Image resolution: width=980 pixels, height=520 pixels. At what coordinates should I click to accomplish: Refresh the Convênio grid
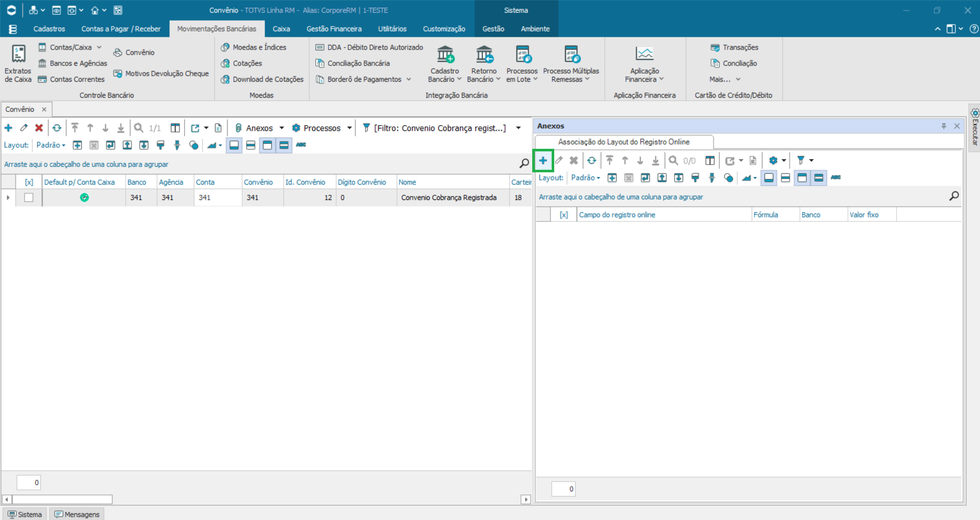click(x=57, y=128)
